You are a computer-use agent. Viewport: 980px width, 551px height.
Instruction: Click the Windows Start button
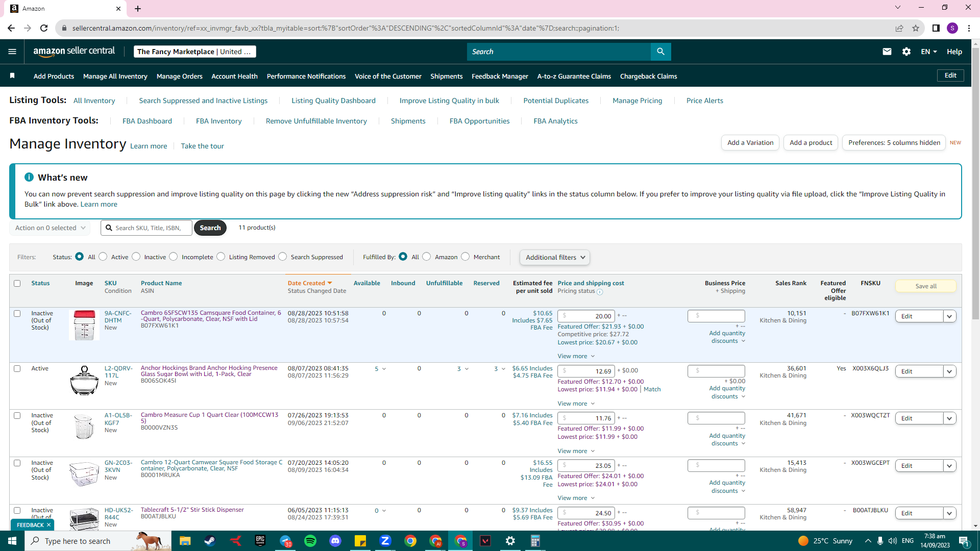click(12, 541)
